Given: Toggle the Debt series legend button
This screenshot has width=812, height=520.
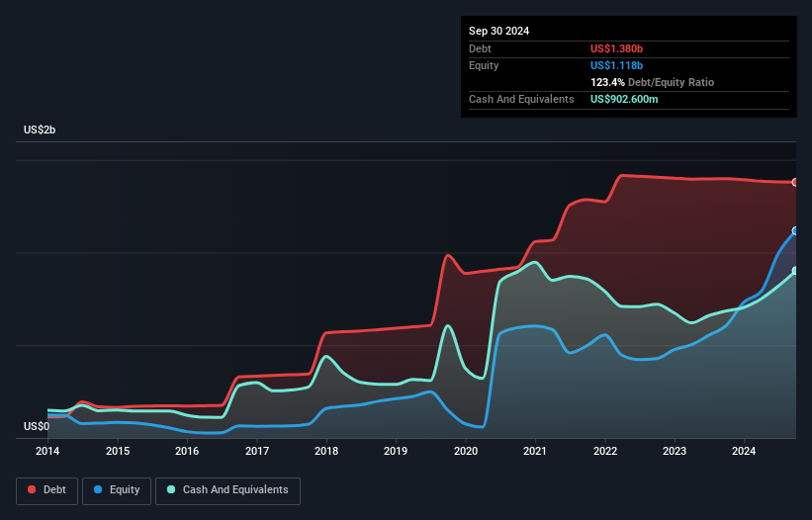Looking at the screenshot, I should 47,490.
